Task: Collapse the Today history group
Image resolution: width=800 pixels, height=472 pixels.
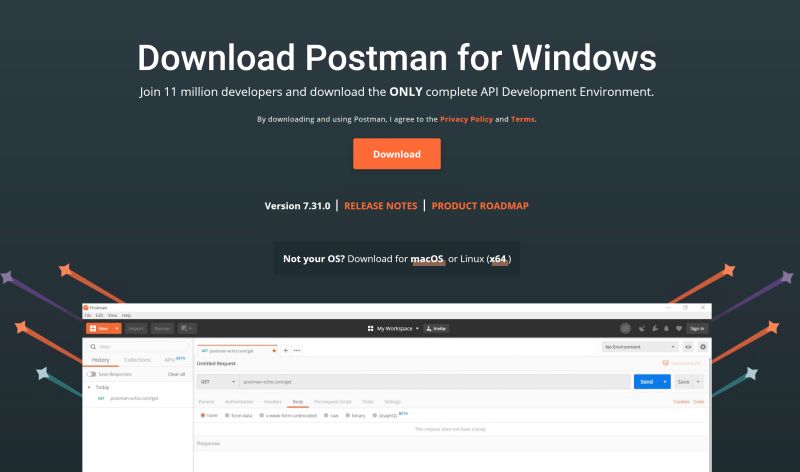Action: pos(90,387)
